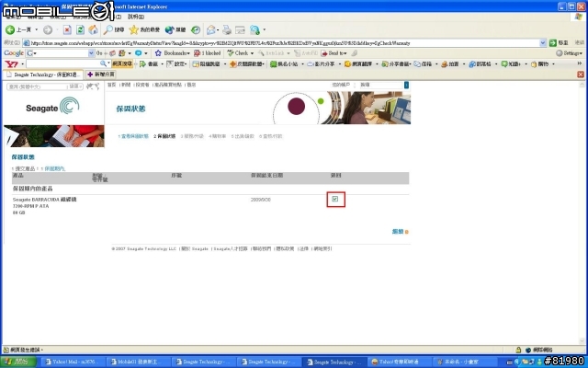Image resolution: width=588 pixels, height=368 pixels.
Task: Click the 您的帳戶 account link
Action: pos(341,85)
